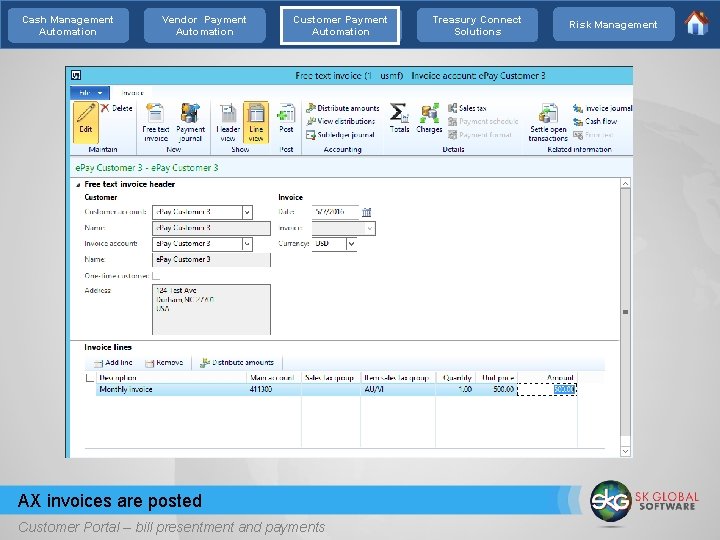The height and width of the screenshot is (540, 720).
Task: Click the invoice Date input field
Action: [336, 212]
